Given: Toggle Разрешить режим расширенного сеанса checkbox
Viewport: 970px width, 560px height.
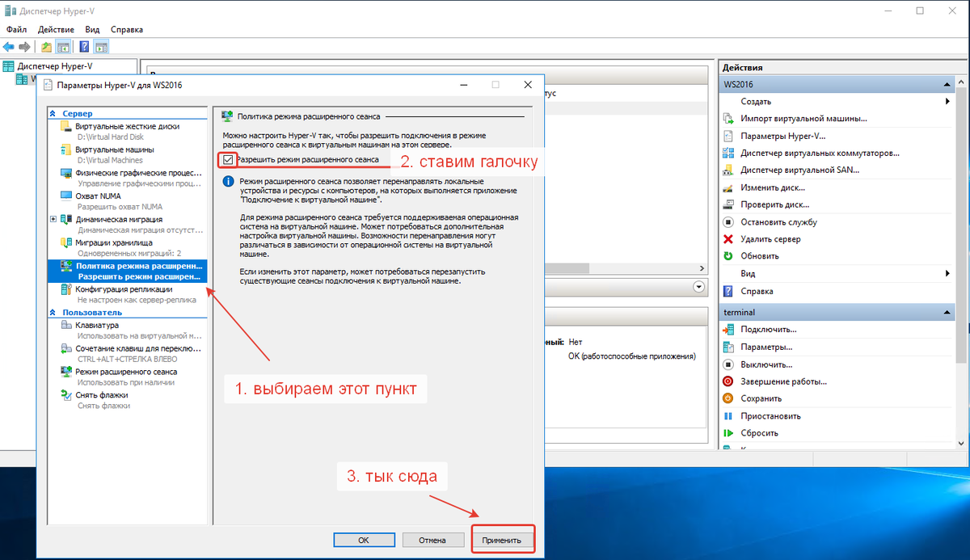Looking at the screenshot, I should pos(228,160).
